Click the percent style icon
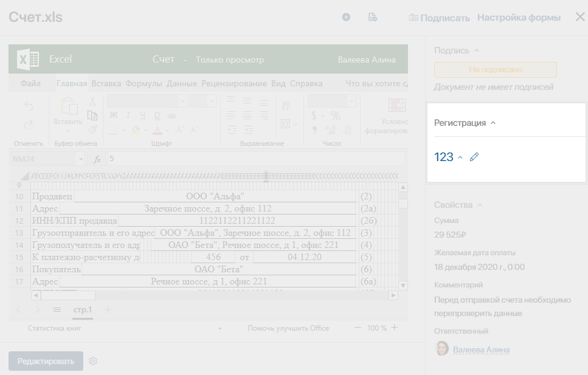The width and height of the screenshot is (588, 375). (336, 115)
